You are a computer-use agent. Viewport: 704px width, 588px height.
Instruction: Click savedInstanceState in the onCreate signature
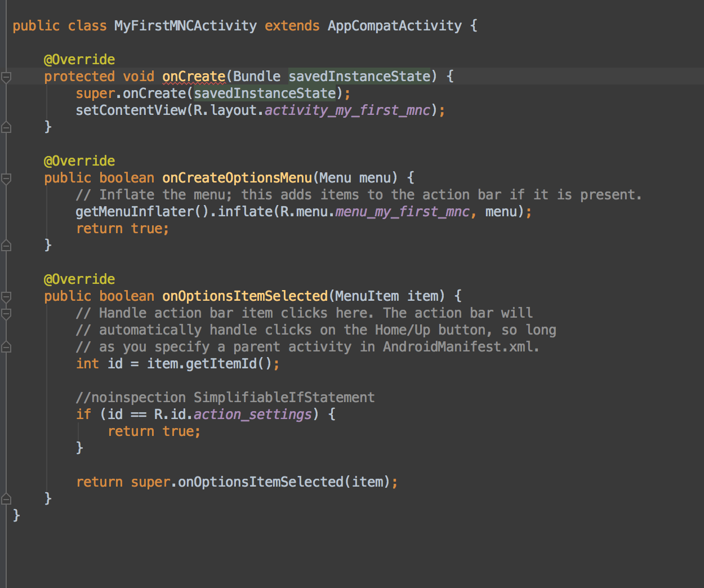[359, 77]
